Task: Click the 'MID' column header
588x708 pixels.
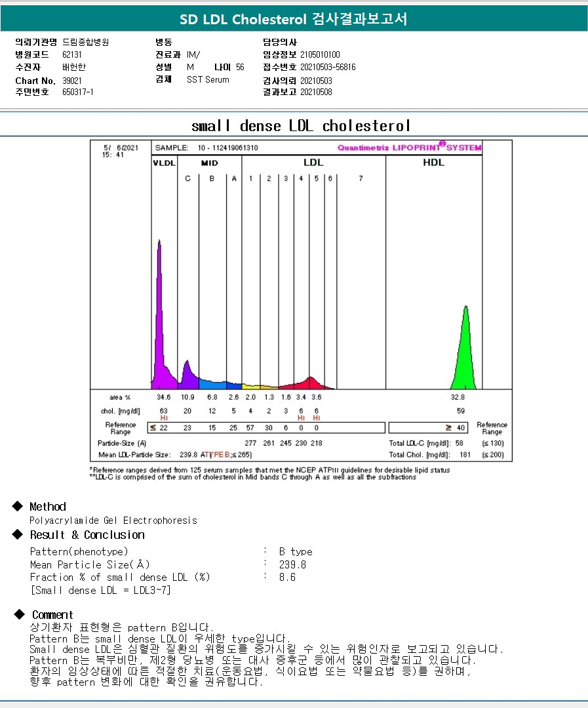Action: 209,163
